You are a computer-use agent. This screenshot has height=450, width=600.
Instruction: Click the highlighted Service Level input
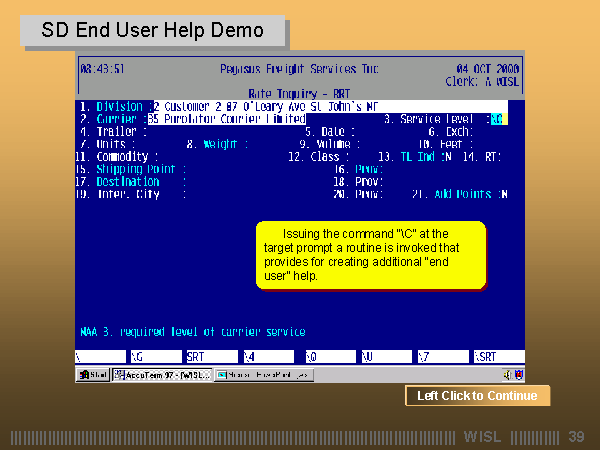coord(497,118)
